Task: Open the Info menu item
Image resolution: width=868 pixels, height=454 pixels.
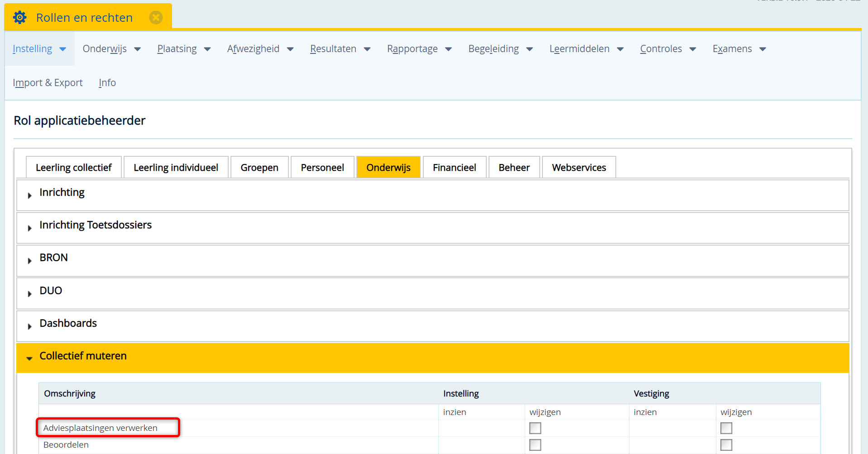Action: 107,83
